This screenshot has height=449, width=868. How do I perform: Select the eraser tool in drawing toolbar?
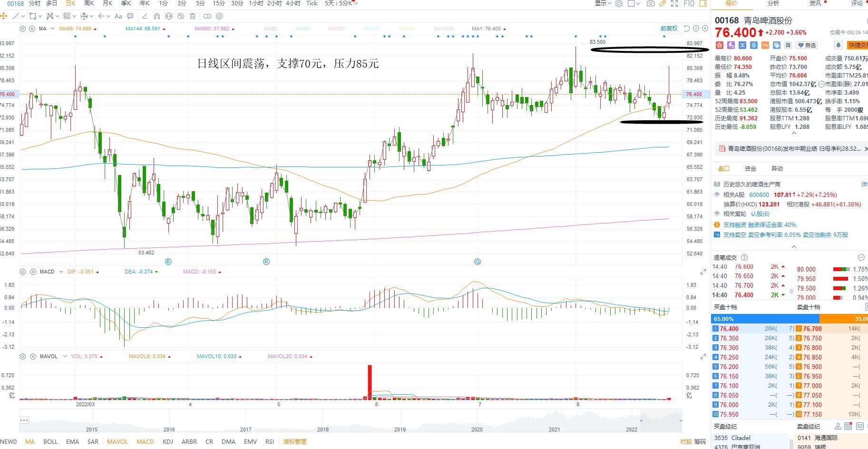coord(145,16)
